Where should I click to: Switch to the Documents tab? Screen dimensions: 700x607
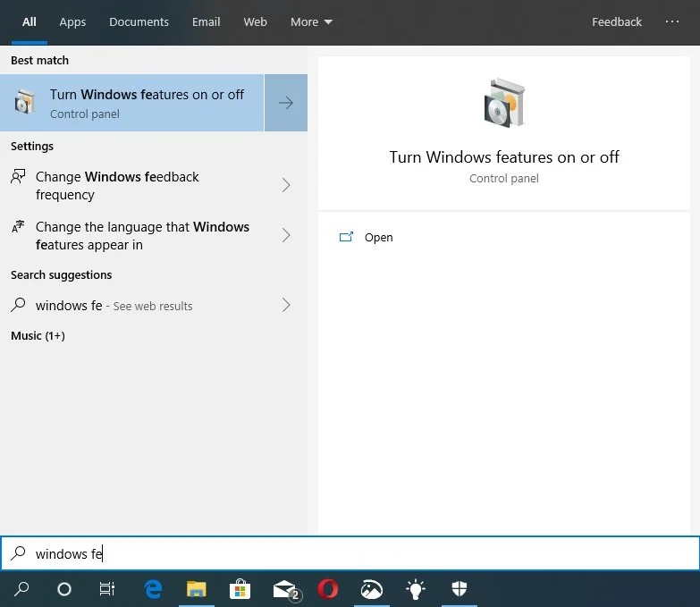coord(139,21)
